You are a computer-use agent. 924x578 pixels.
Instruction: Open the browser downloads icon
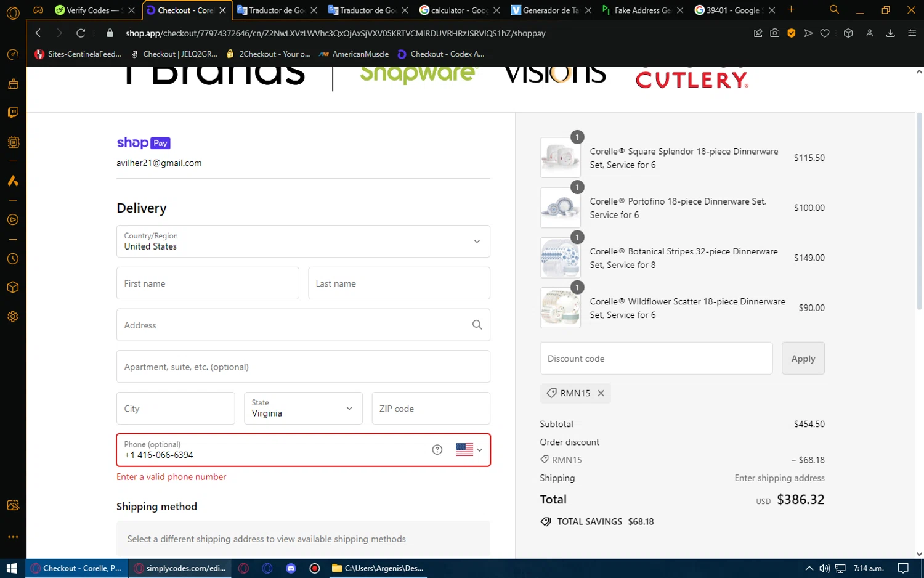pyautogui.click(x=891, y=33)
